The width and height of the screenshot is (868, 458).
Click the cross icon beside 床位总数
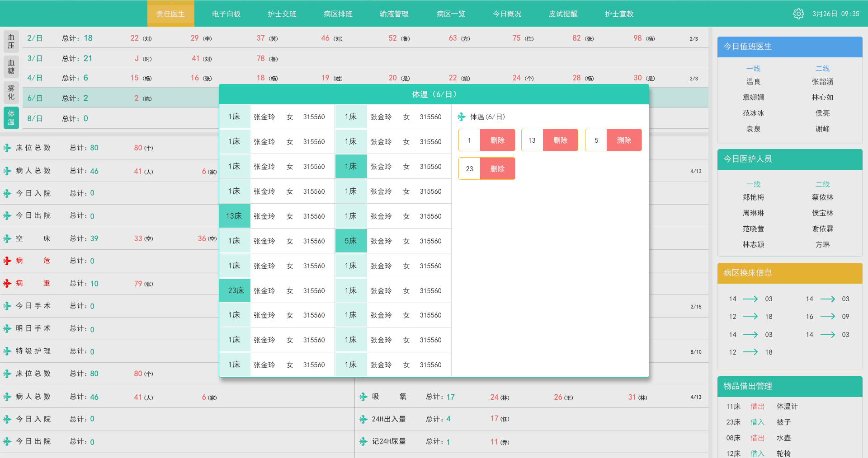coord(7,148)
